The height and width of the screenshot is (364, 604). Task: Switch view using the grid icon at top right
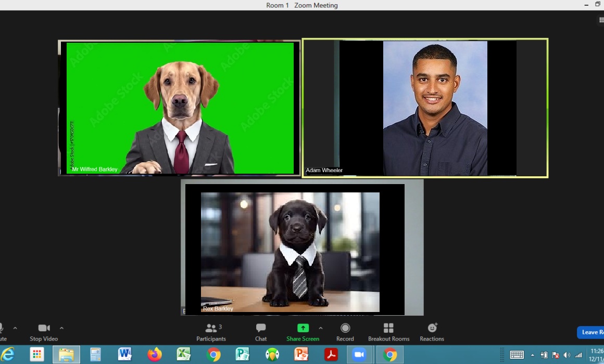[x=601, y=20]
